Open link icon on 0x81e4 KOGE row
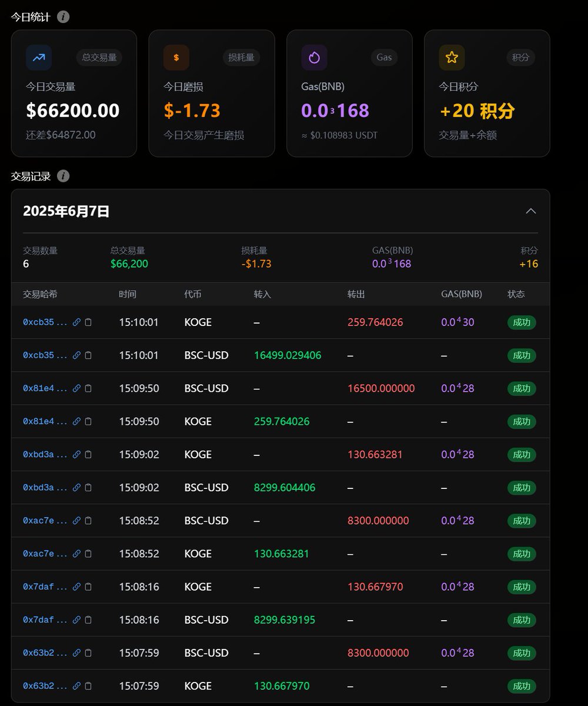The image size is (588, 706). [x=76, y=421]
